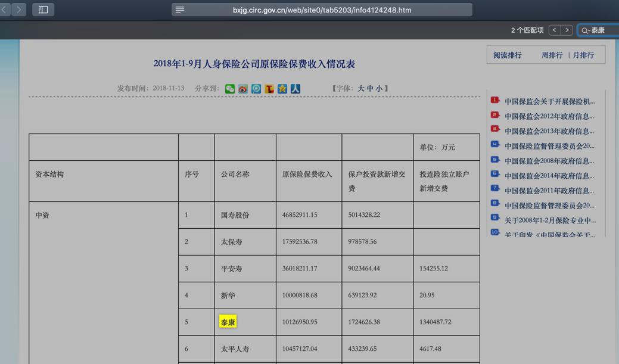Click the highlighted 泰康 cell
Screen dimensions: 619x364
click(228, 322)
